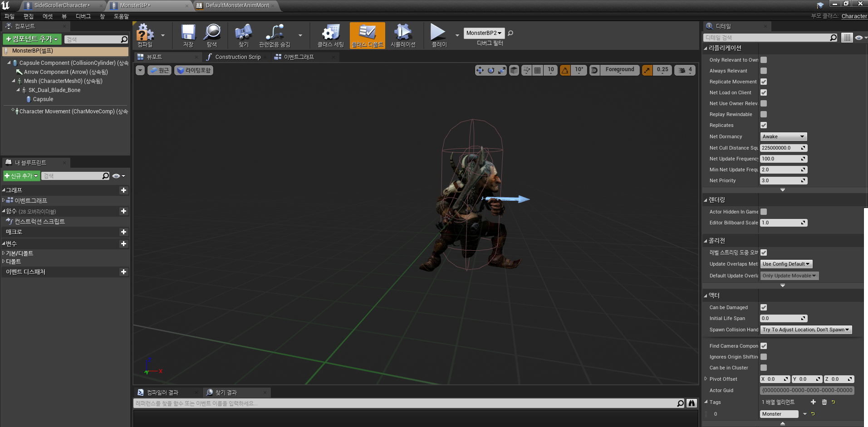Screen dimensions: 868x427
Task: Toggle Net Load on Client checkbox
Action: pyautogui.click(x=764, y=92)
